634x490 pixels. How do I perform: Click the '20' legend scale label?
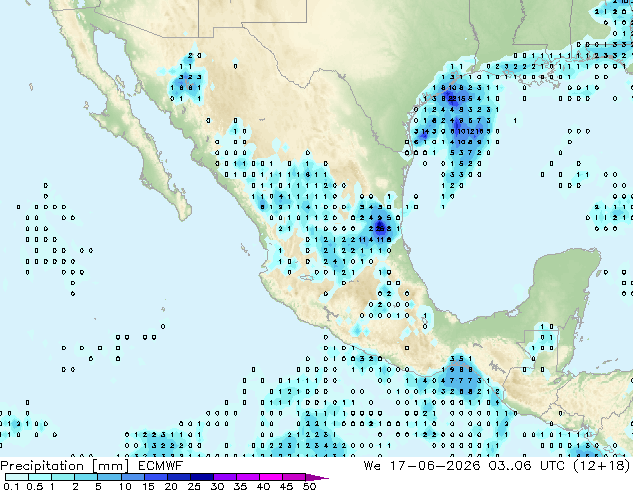[x=171, y=486]
